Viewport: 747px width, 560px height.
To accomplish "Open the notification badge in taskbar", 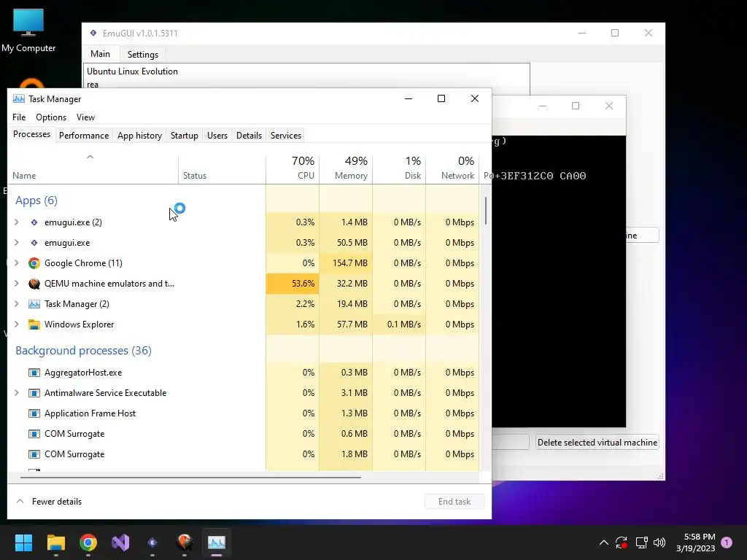I will (x=727, y=542).
